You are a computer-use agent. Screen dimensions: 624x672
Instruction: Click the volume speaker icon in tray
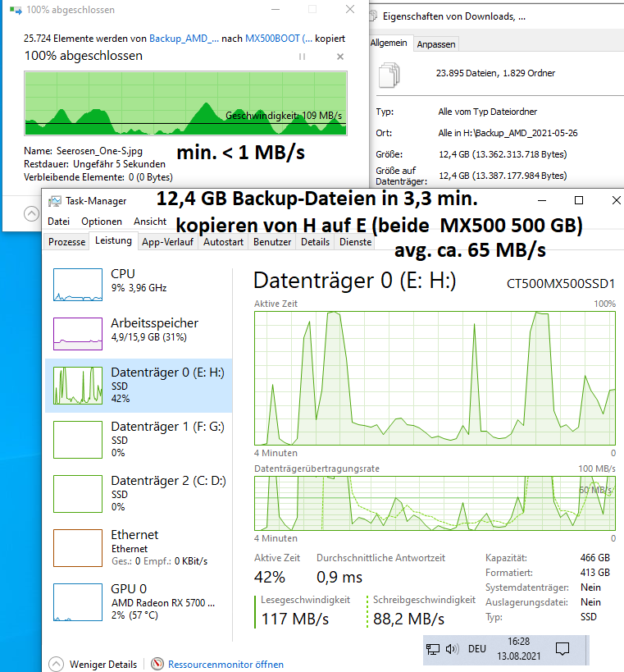point(453,649)
